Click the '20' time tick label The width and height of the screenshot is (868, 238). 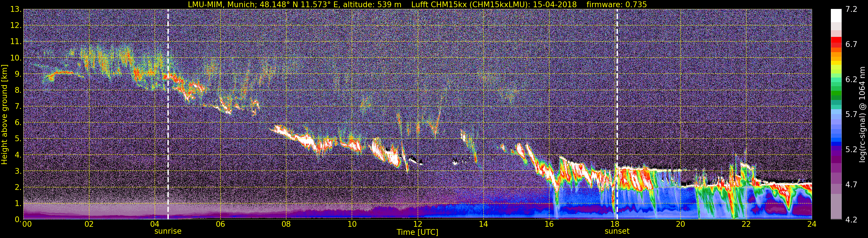tap(680, 224)
